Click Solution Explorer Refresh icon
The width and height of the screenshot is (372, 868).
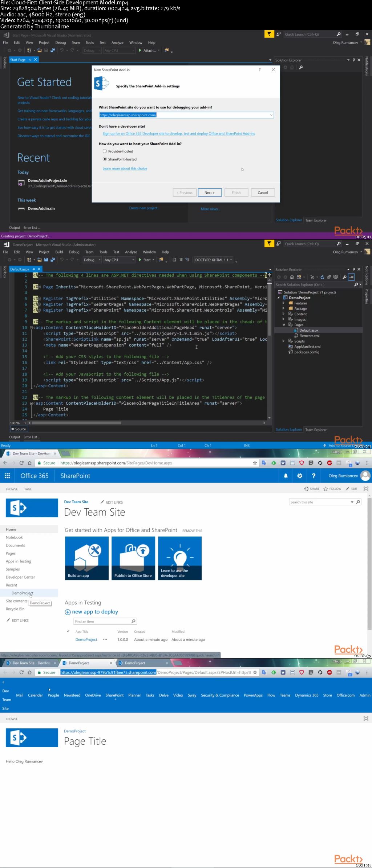tap(322, 277)
